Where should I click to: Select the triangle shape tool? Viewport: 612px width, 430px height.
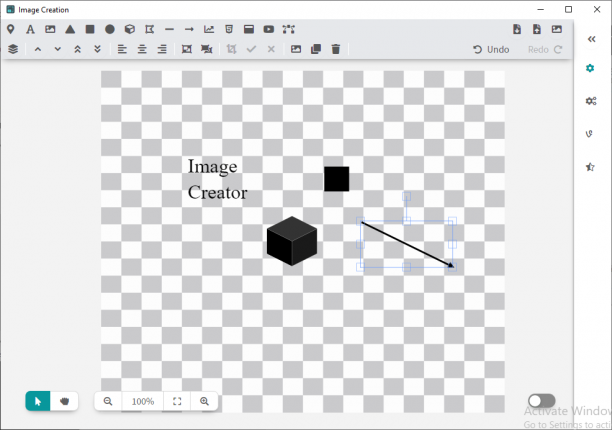tap(70, 29)
